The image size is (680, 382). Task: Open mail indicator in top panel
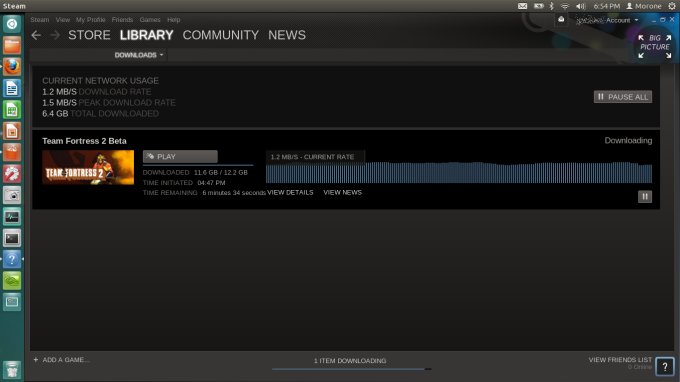click(523, 6)
